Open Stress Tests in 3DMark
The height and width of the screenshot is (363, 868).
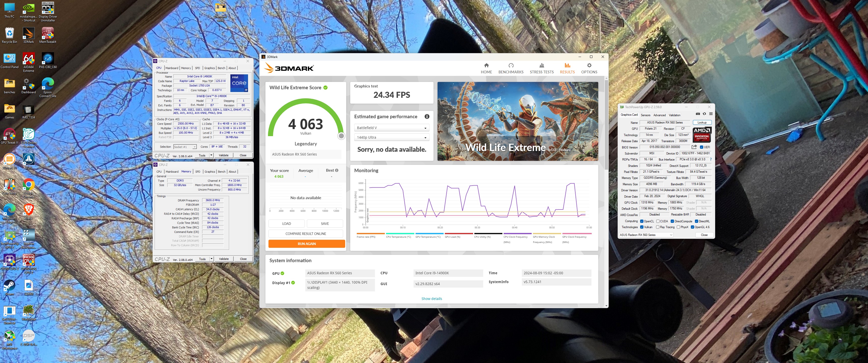541,68
